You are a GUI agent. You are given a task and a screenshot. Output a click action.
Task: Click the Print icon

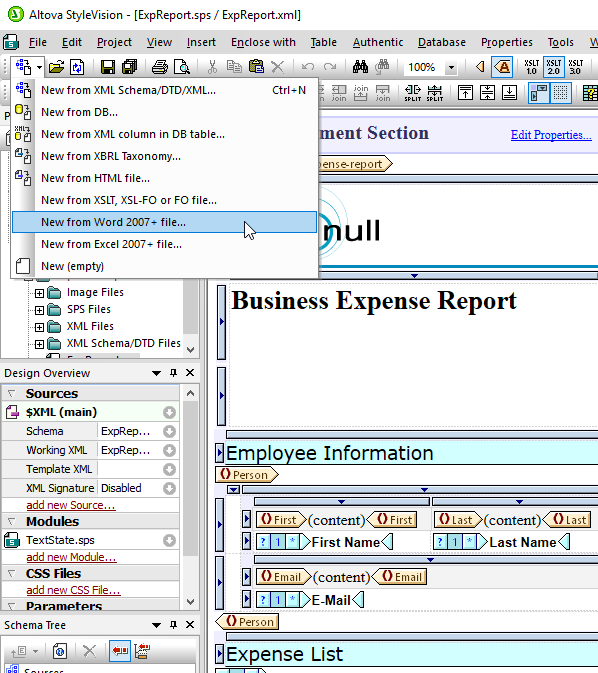pyautogui.click(x=160, y=67)
